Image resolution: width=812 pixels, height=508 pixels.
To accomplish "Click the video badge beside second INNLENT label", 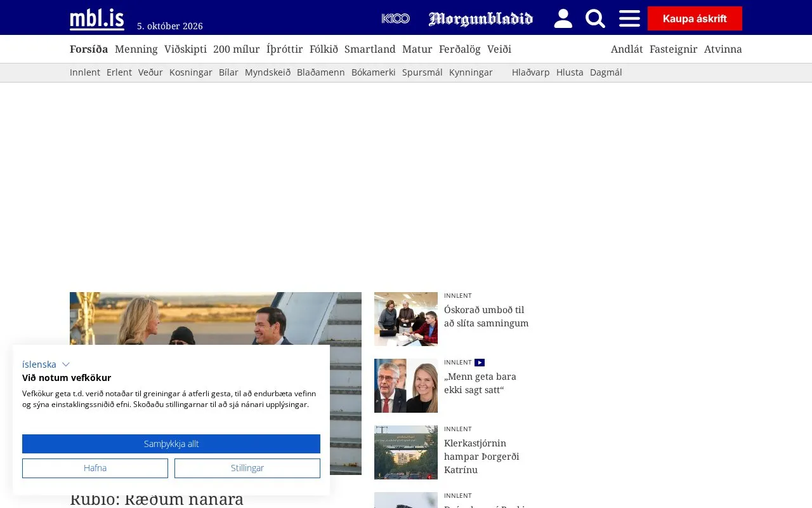I will pyautogui.click(x=480, y=363).
